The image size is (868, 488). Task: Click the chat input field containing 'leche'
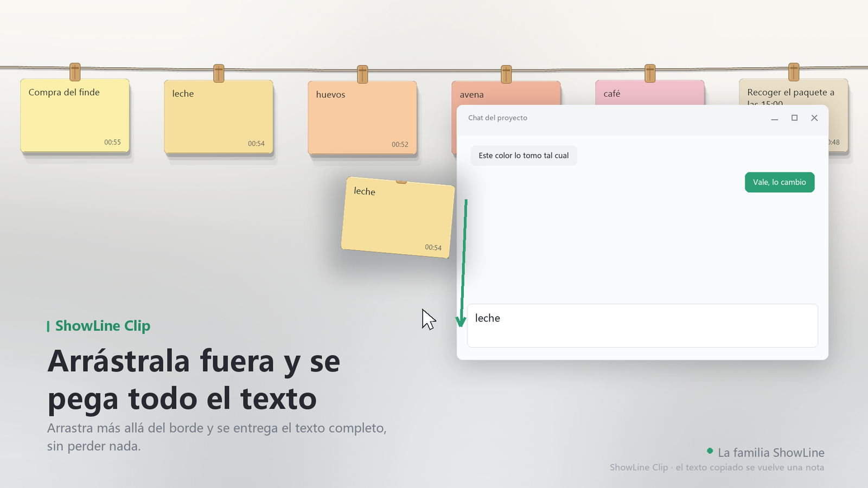coord(642,325)
